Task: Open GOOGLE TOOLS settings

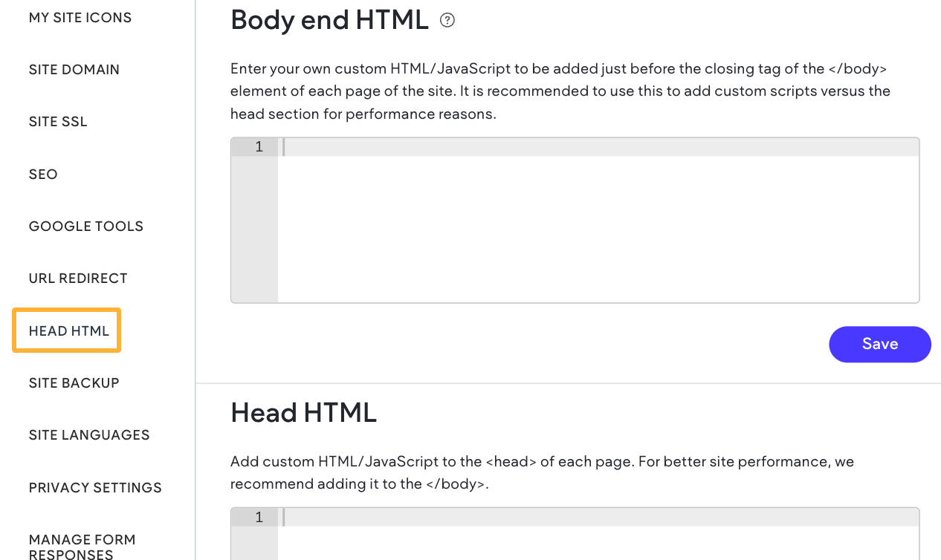Action: (x=86, y=227)
